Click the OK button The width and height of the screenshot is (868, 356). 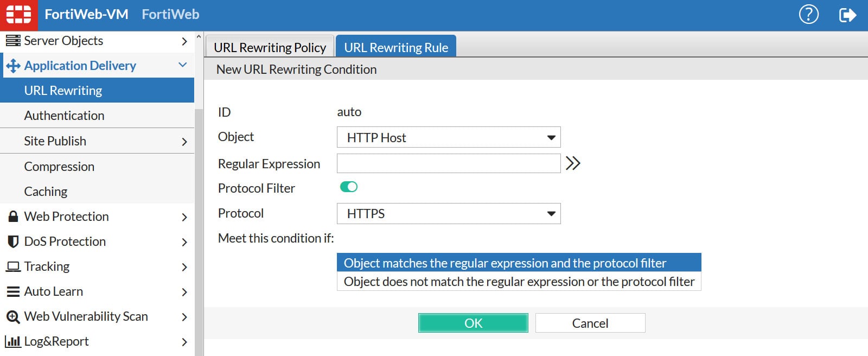tap(473, 323)
